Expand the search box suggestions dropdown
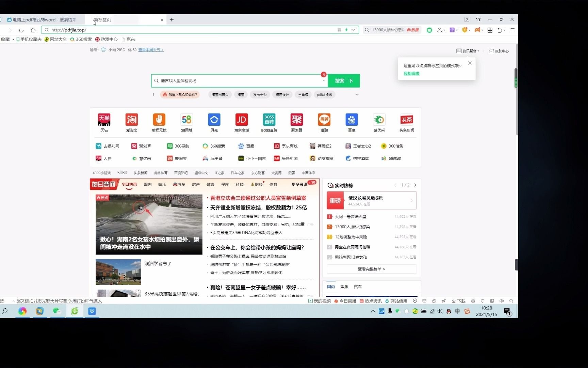 (x=324, y=81)
